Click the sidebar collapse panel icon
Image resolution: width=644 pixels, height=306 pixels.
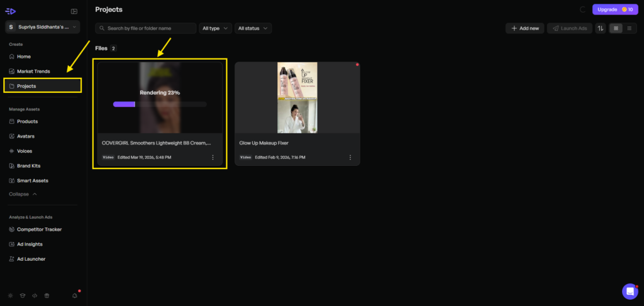click(74, 11)
